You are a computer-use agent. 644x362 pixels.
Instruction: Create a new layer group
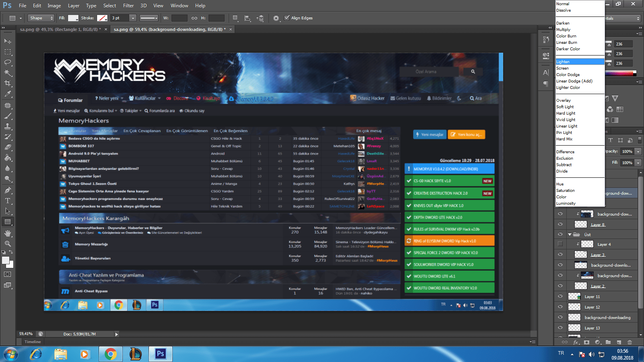[x=608, y=342]
